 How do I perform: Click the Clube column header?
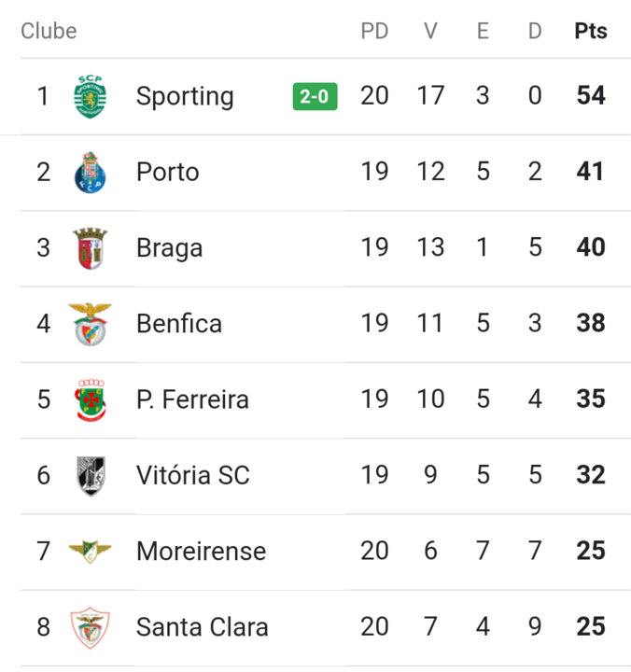point(49,31)
